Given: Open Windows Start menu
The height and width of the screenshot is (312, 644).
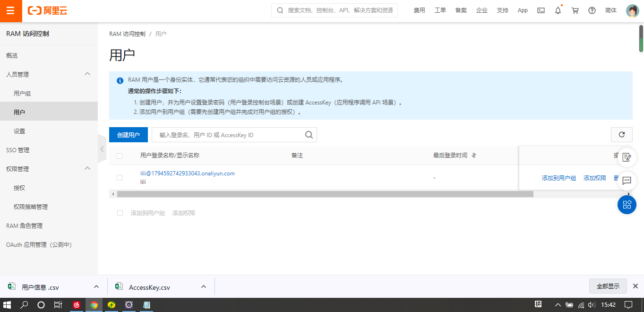Looking at the screenshot, I should click(x=7, y=305).
